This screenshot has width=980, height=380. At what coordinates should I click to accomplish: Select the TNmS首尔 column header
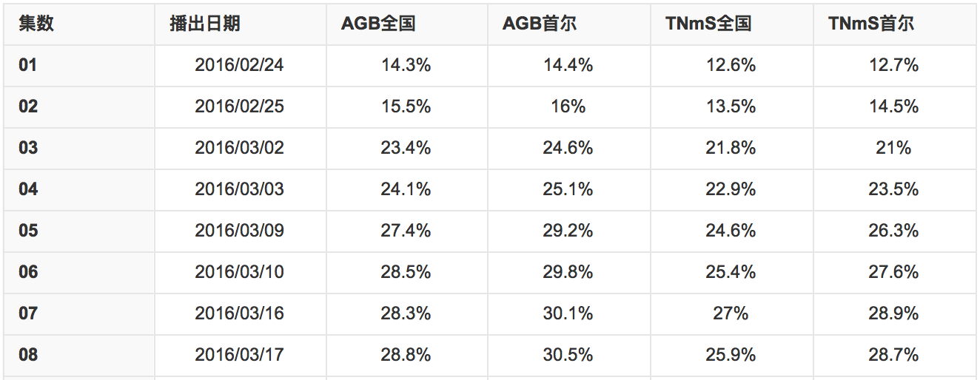coord(871,24)
